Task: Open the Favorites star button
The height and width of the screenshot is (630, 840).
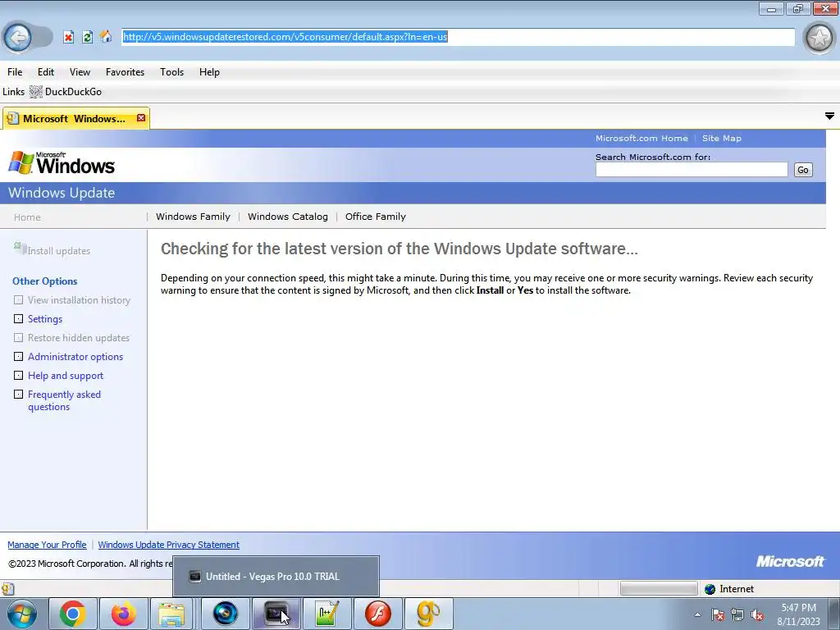Action: pos(819,38)
